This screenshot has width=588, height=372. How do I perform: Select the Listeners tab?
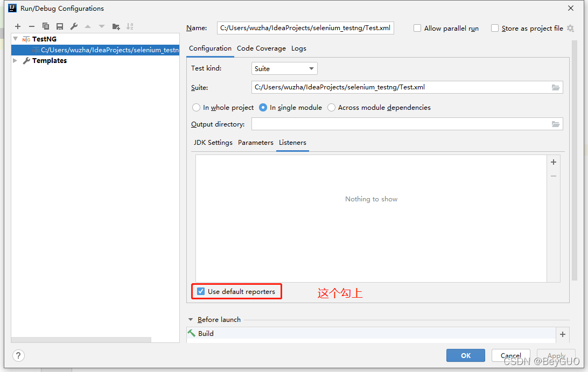click(292, 143)
